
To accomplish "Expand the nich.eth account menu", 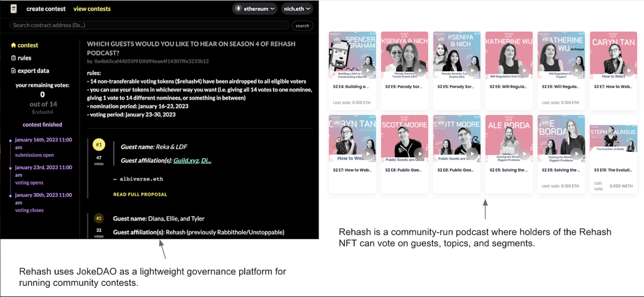I will [297, 9].
